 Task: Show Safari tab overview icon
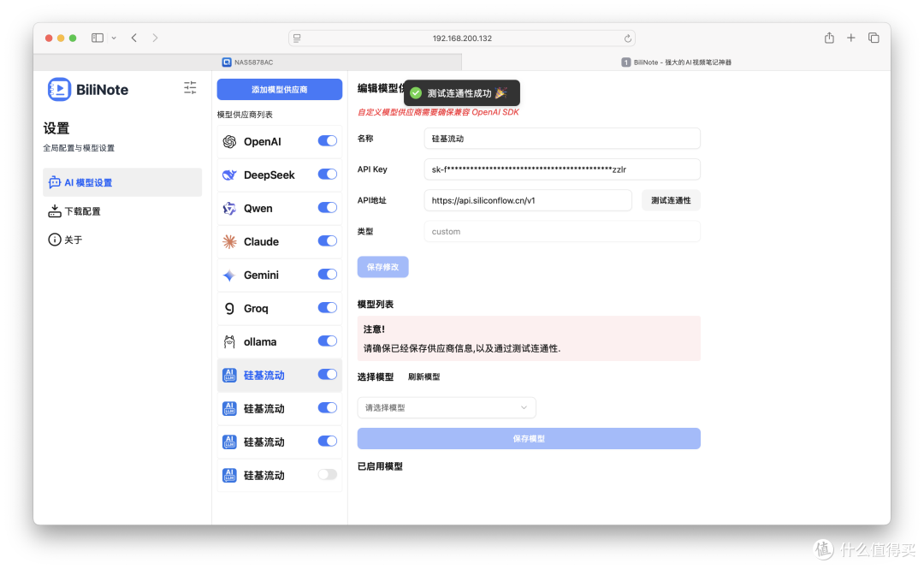click(x=874, y=38)
